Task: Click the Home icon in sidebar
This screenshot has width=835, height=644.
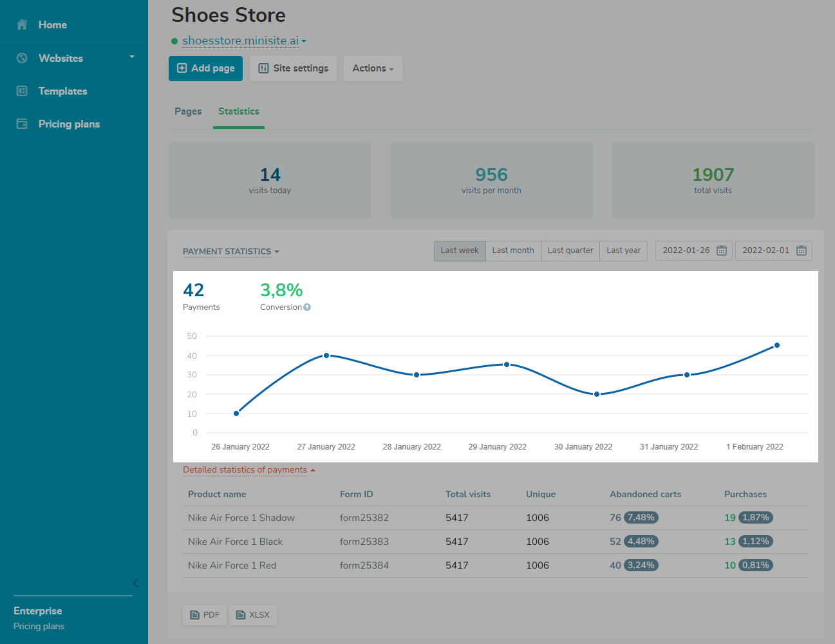Action: coord(22,24)
